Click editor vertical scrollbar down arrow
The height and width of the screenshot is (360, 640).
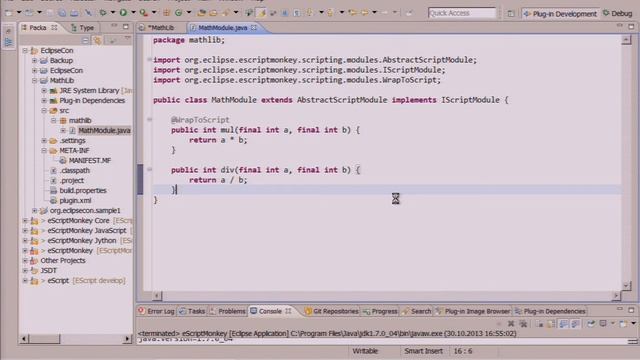[x=627, y=285]
